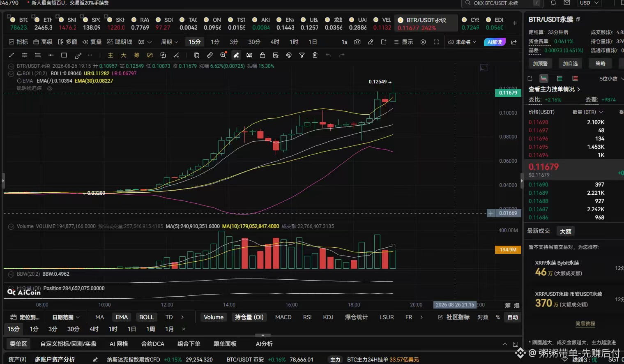
Task: Open more drawing tools ellipsis
Action: (90, 55)
